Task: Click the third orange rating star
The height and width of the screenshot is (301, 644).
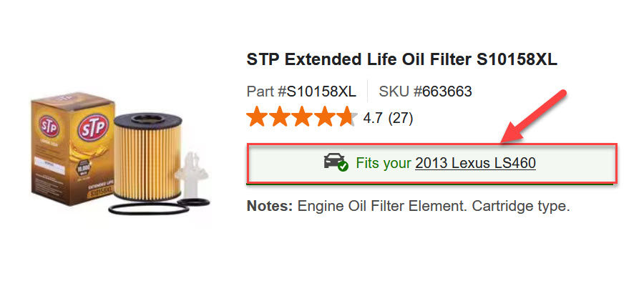Action: [302, 117]
